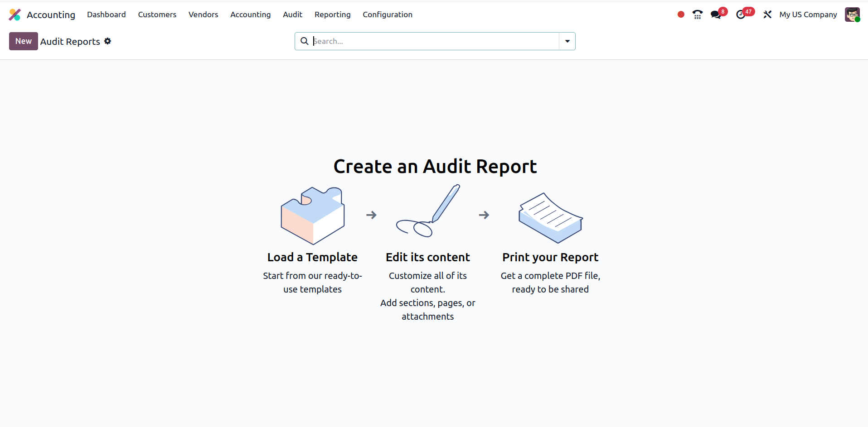
Task: Open the Configuration menu
Action: coord(387,14)
